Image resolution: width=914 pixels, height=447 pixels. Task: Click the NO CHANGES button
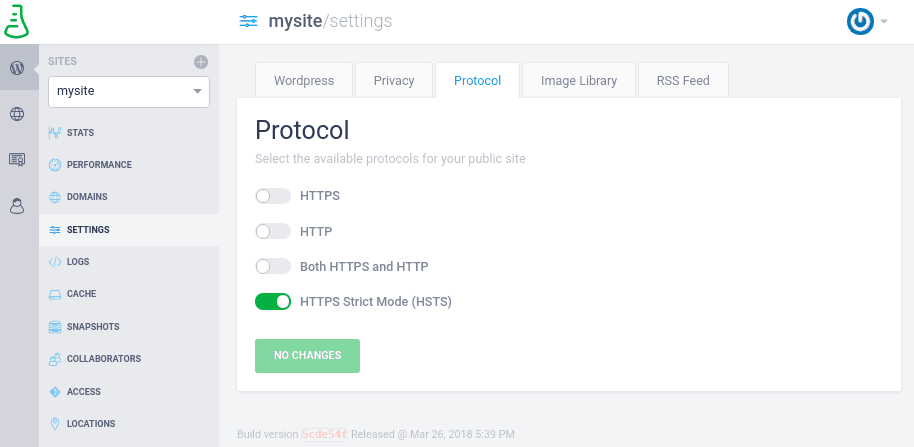coord(307,356)
